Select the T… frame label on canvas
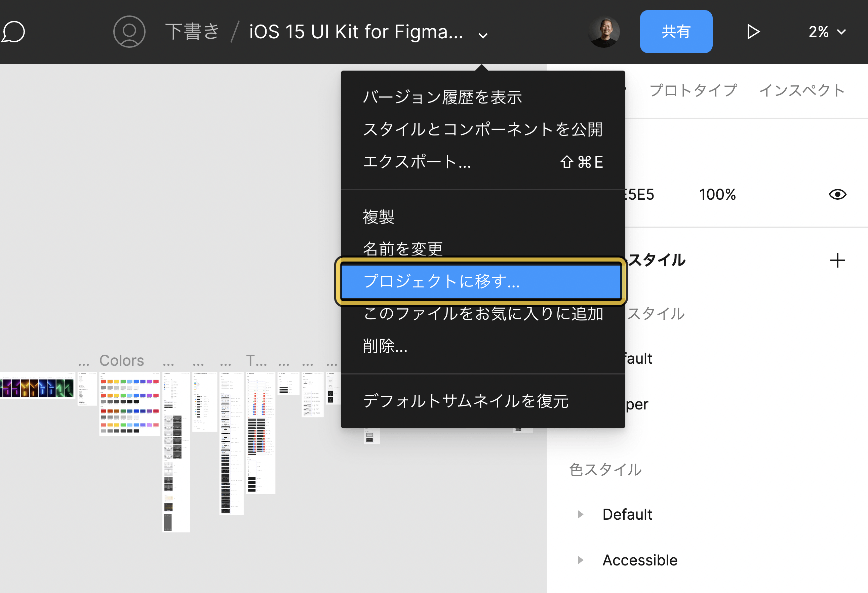Screen dimensions: 868x593 point(256,361)
